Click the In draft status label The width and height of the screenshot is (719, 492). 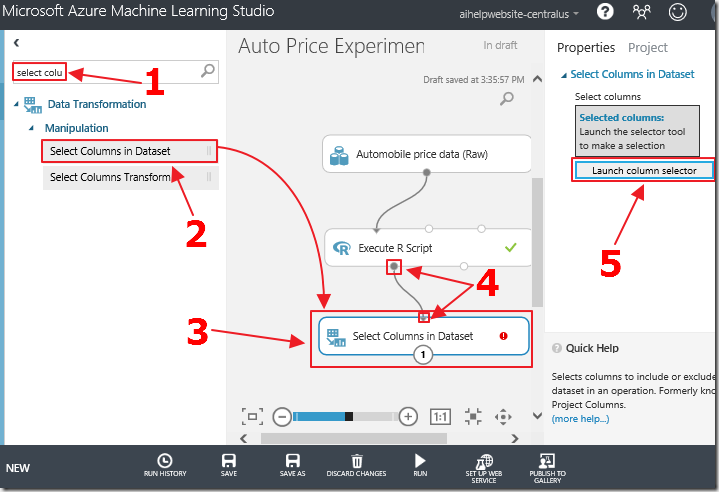coord(500,45)
